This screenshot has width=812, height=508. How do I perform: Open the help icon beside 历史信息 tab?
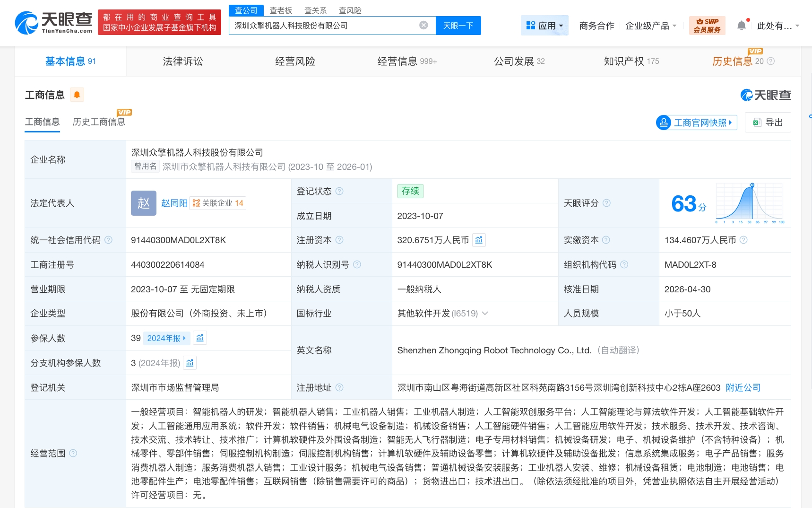tap(770, 61)
